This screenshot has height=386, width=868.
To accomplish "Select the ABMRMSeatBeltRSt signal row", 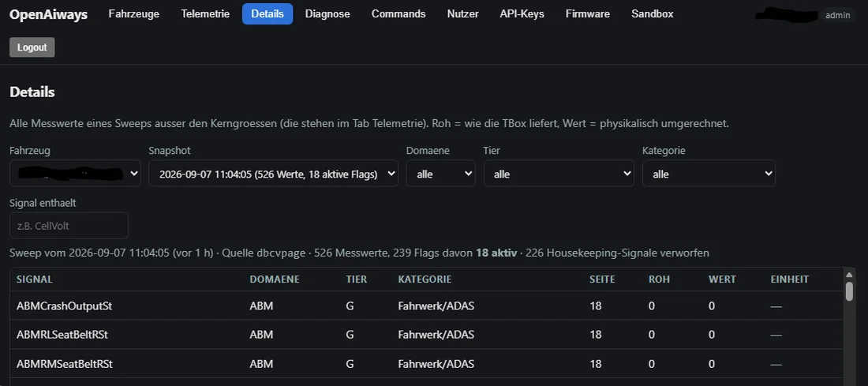I will (x=426, y=364).
